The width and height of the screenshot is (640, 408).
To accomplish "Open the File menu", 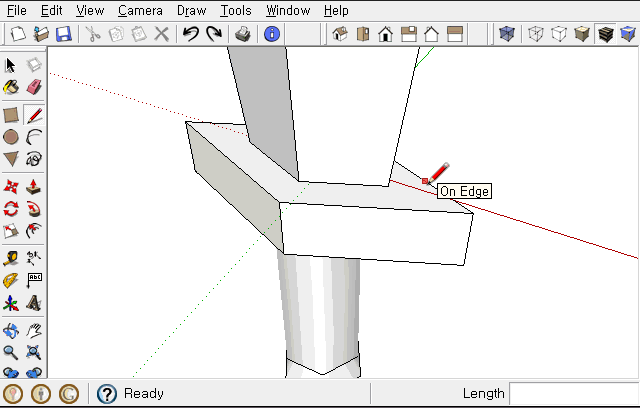I will (17, 10).
